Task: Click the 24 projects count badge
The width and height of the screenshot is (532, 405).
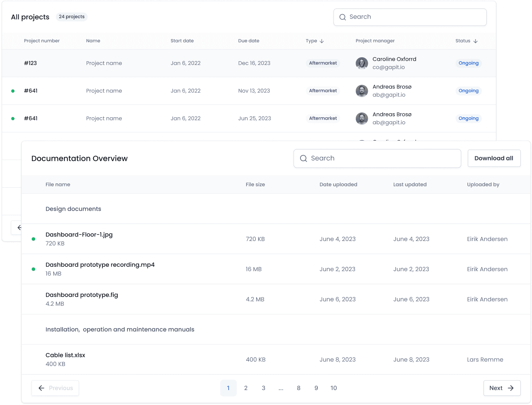Action: coord(72,17)
